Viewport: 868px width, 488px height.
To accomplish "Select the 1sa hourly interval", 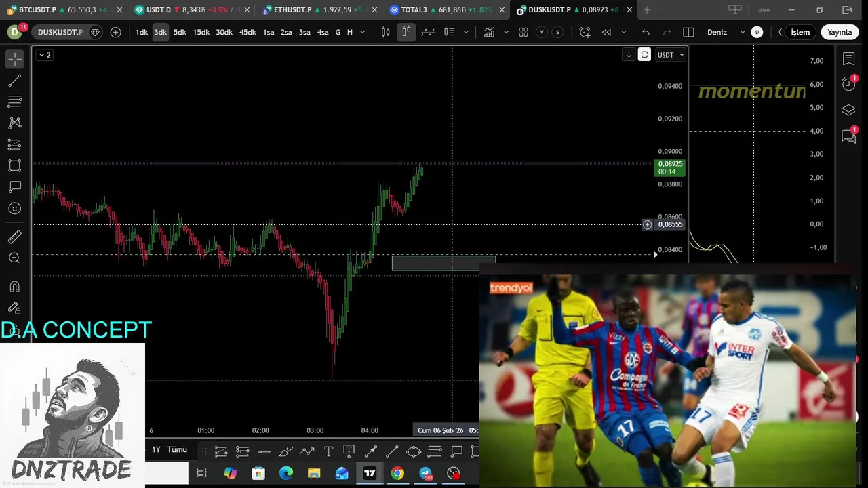I will tap(269, 32).
